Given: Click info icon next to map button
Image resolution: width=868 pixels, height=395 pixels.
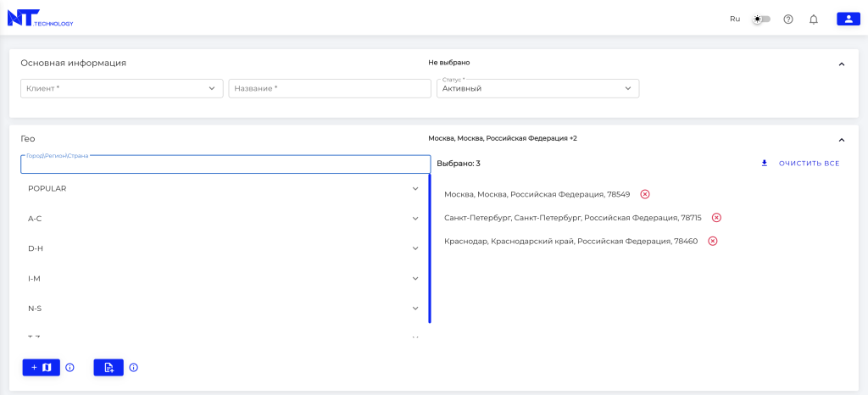Looking at the screenshot, I should click(x=70, y=367).
